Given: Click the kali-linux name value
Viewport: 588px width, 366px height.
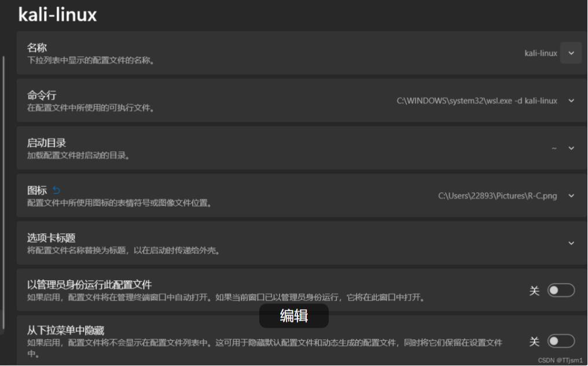Looking at the screenshot, I should (541, 53).
